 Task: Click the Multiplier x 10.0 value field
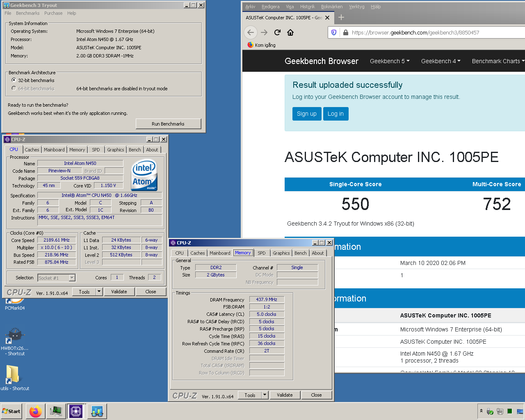[x=57, y=247]
